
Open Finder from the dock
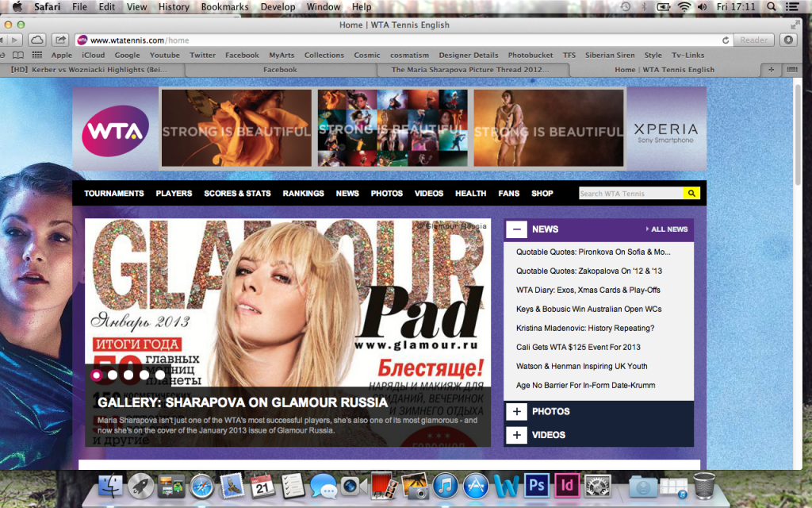coord(109,487)
